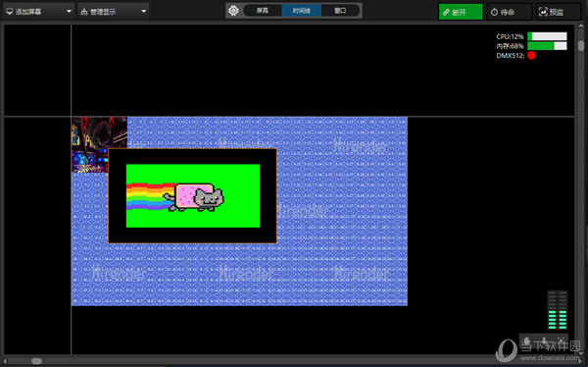Click the audio level meter
The image size is (588, 367).
[x=558, y=310]
